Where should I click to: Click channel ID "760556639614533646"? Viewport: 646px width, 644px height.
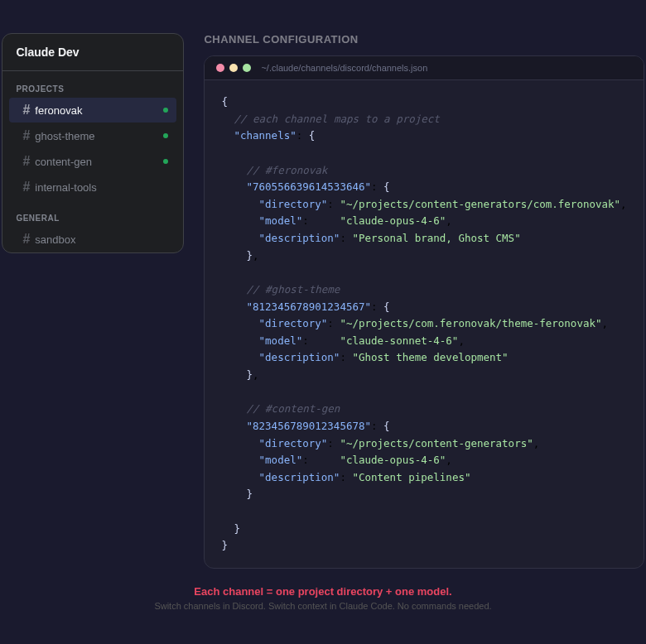(x=309, y=187)
